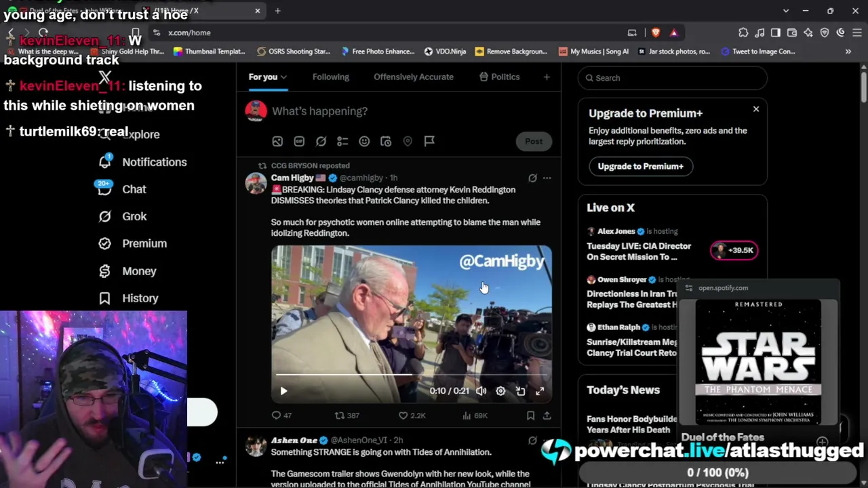Add Duel of the Fates to Spotify library
The width and height of the screenshot is (868, 488).
(x=823, y=441)
